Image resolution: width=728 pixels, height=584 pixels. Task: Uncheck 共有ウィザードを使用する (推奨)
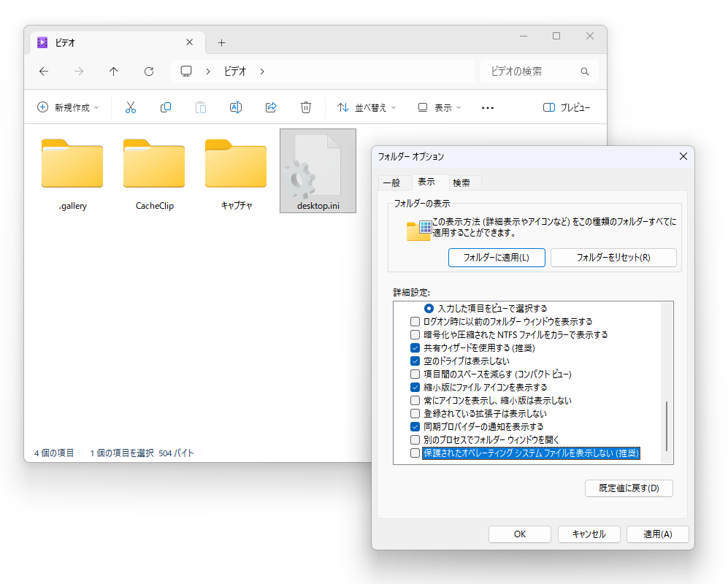(415, 347)
